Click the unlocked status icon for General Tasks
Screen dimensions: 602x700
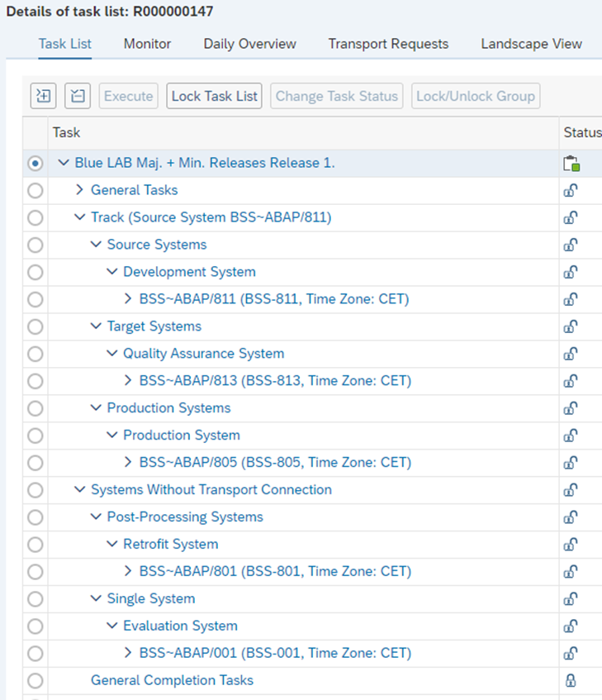tap(570, 190)
